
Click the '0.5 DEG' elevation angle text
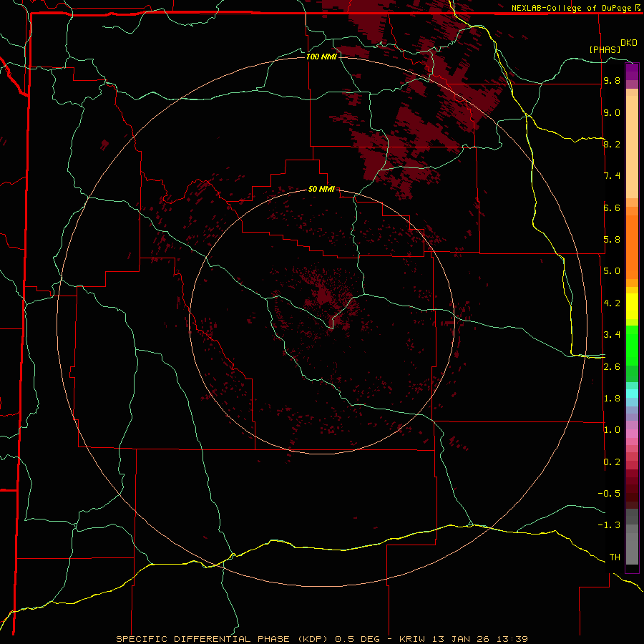click(357, 639)
